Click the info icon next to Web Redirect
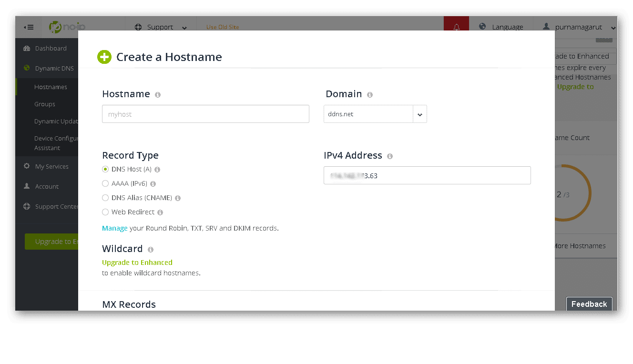This screenshot has width=633, height=364. click(160, 212)
